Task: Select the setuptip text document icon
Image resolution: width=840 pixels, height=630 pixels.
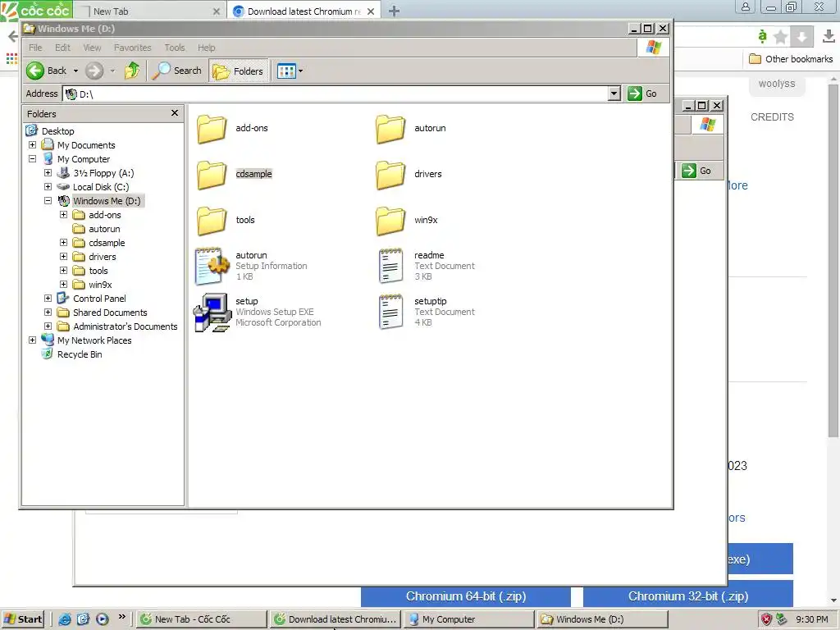Action: point(390,312)
